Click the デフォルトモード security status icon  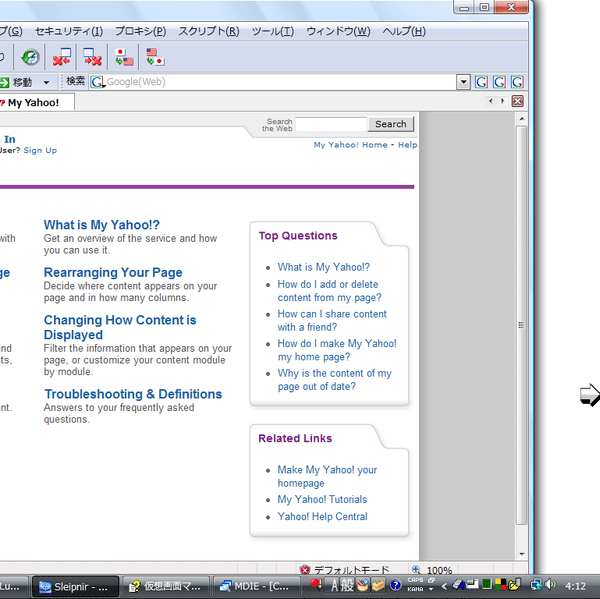pyautogui.click(x=305, y=570)
